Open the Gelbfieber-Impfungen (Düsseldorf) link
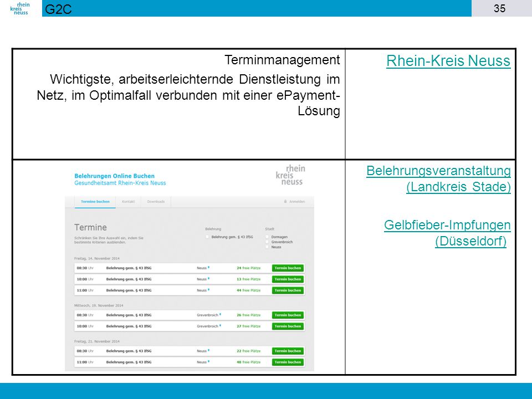532x399 pixels. click(447, 233)
